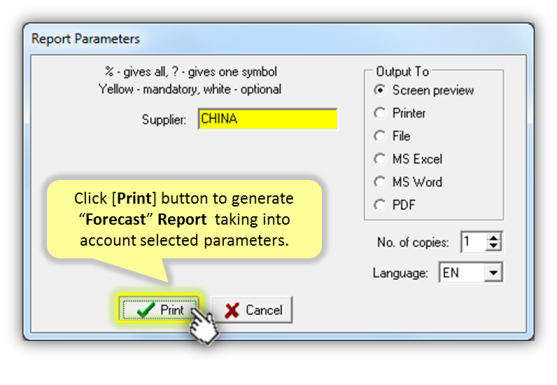Click the wildcard hint text above Supplier
The height and width of the screenshot is (385, 557).
[191, 72]
